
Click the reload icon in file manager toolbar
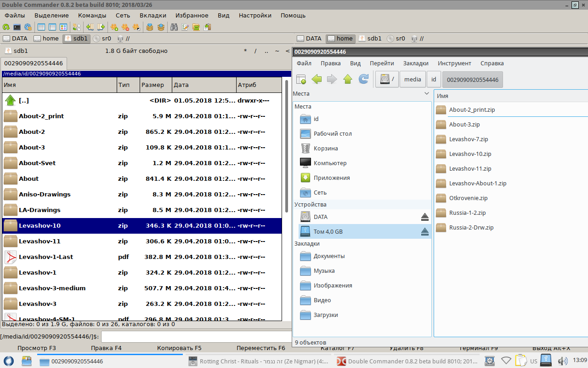tap(363, 80)
